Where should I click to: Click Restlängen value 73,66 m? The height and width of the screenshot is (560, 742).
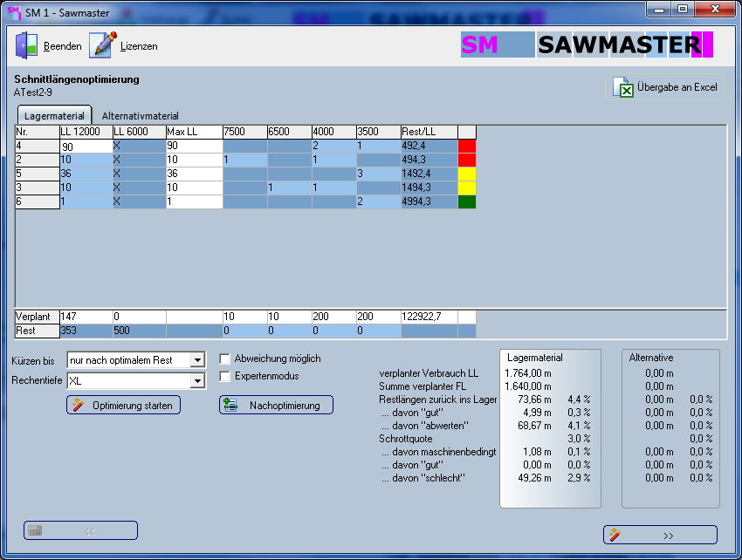coord(535,400)
